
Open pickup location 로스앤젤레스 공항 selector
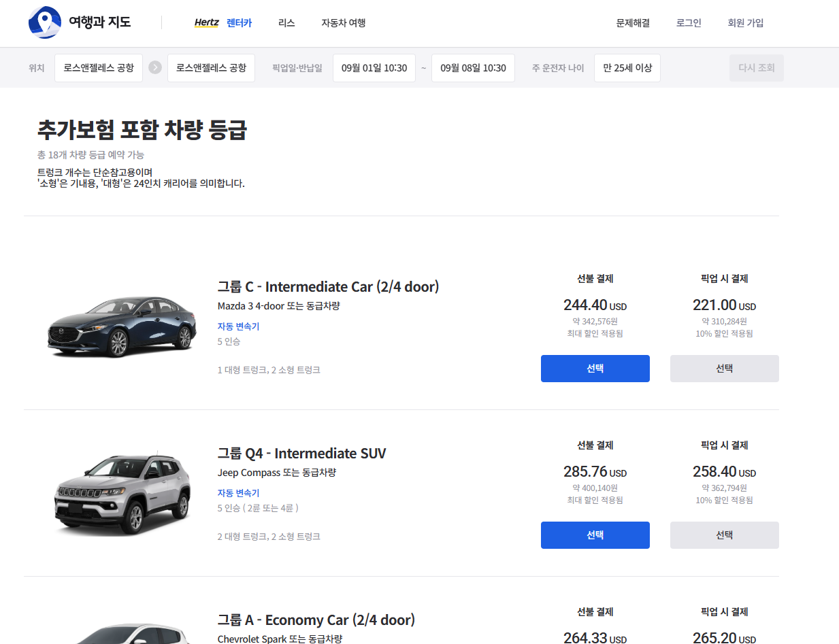click(x=99, y=68)
